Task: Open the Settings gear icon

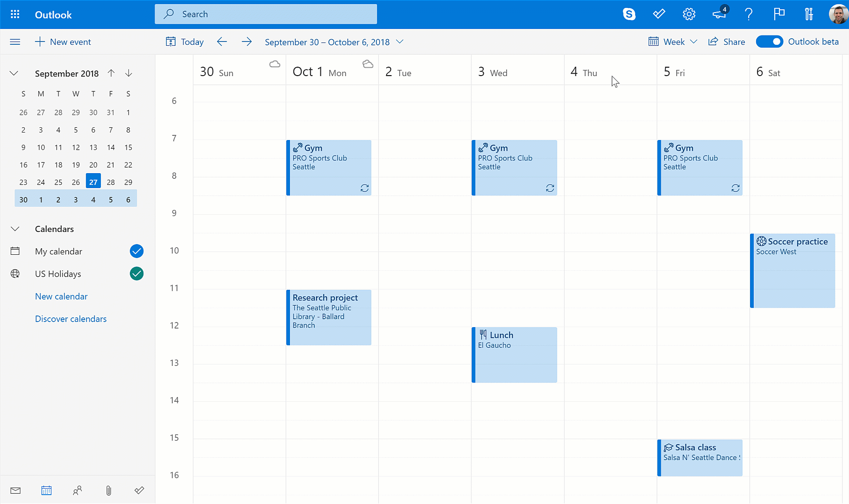Action: [x=689, y=14]
